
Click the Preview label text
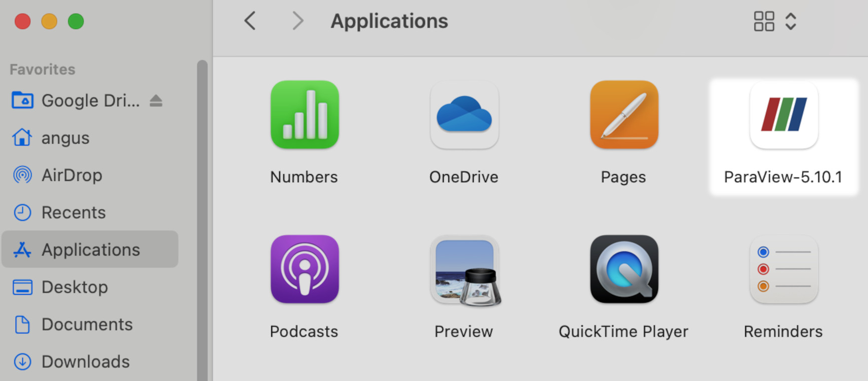(x=464, y=331)
